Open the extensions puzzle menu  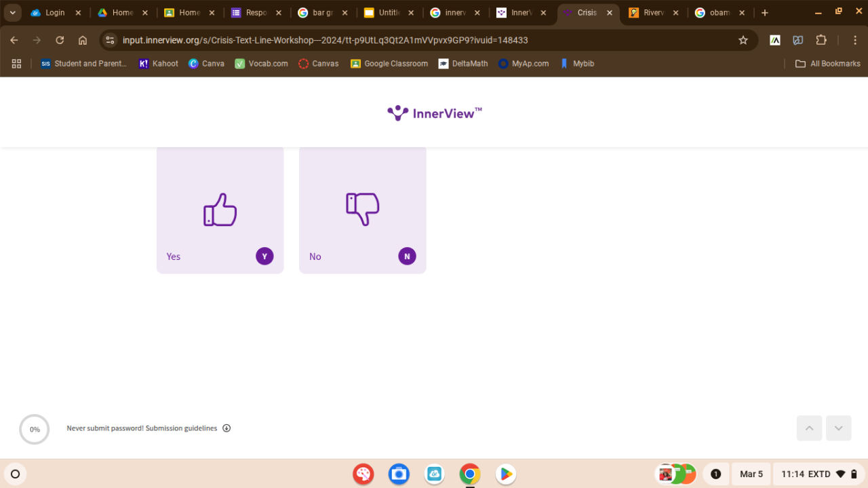(x=821, y=40)
